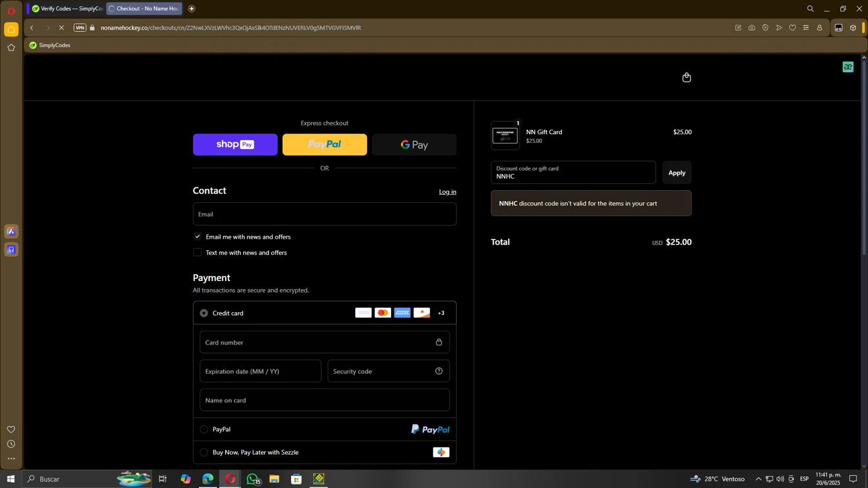The image size is (868, 488).
Task: Click the SimplyCodes extension overlay icon
Action: 848,67
